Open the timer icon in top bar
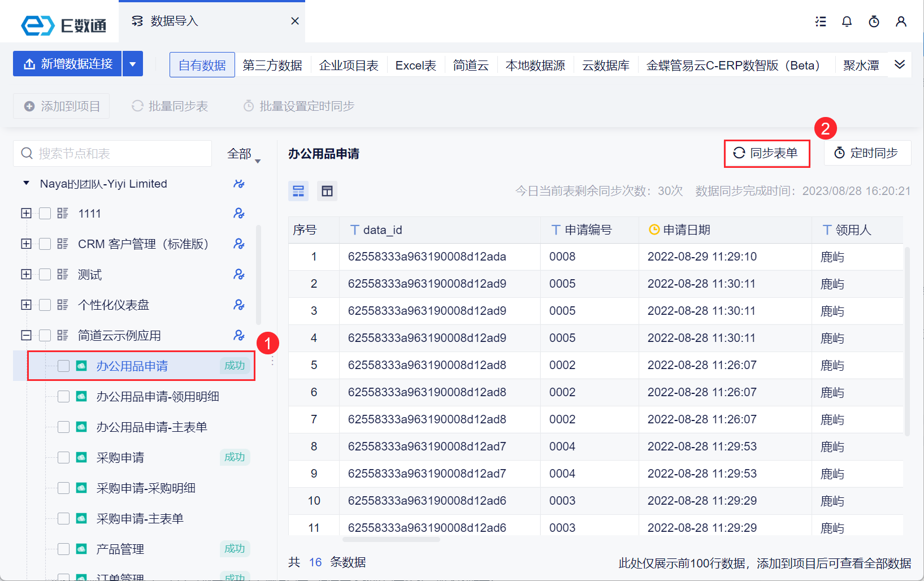The image size is (924, 581). pos(874,21)
